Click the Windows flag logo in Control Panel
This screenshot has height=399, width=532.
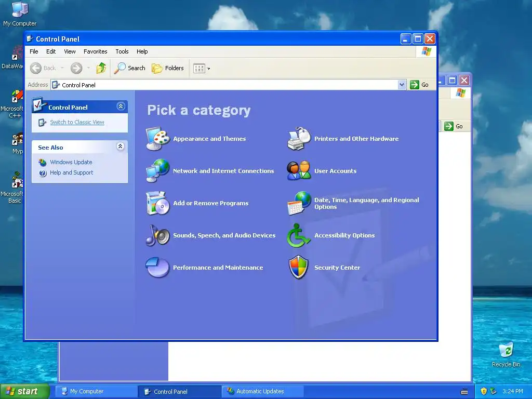[x=426, y=51]
